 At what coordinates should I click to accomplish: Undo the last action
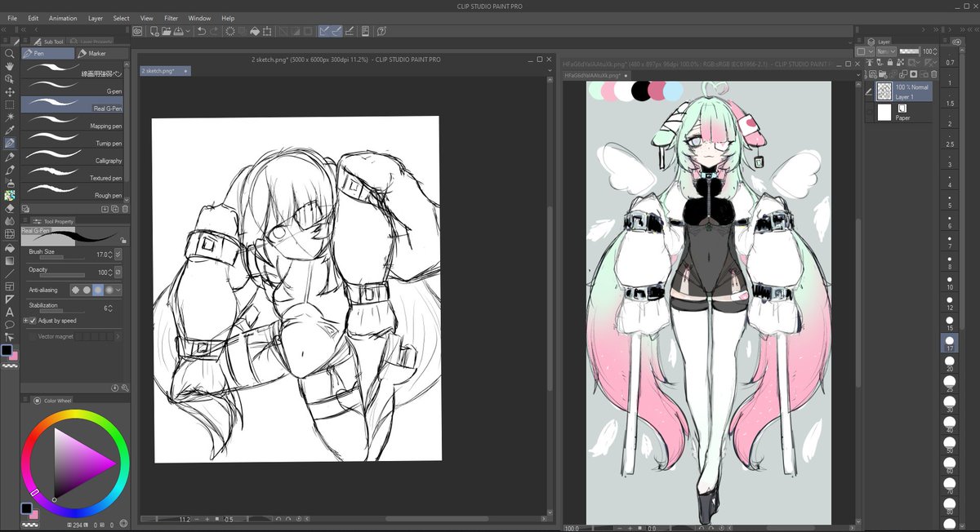tap(202, 31)
